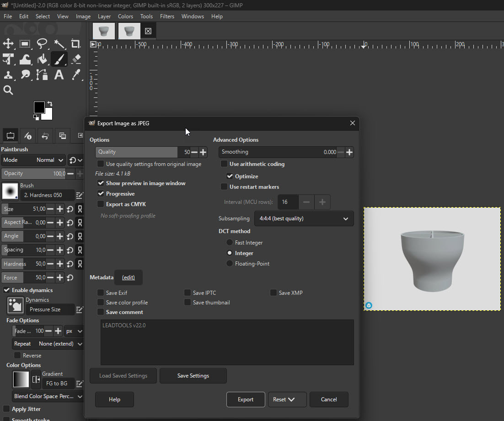The image size is (504, 421).
Task: Enable the Use arithmetic coding checkbox
Action: pyautogui.click(x=224, y=164)
